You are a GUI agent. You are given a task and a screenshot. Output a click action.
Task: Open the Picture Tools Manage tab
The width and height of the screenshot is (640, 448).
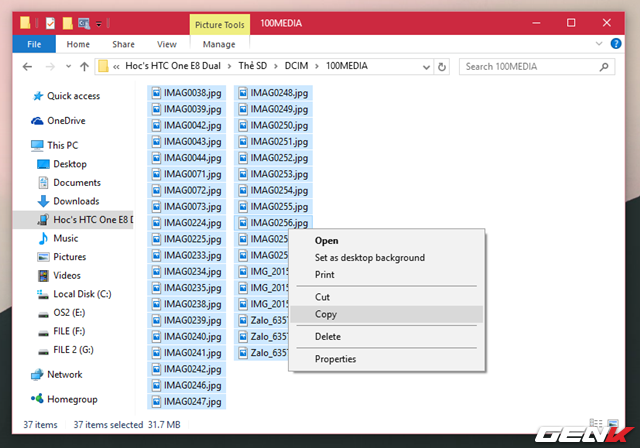[219, 44]
